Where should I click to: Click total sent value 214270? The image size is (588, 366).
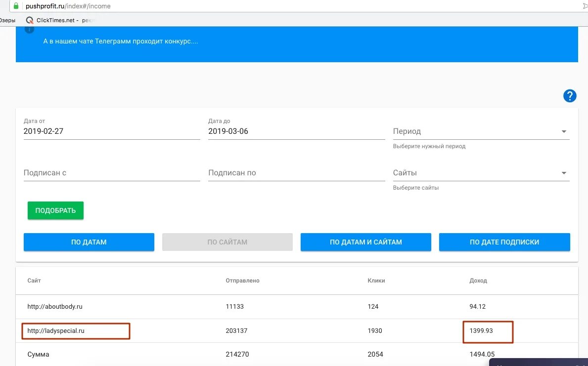tap(237, 354)
